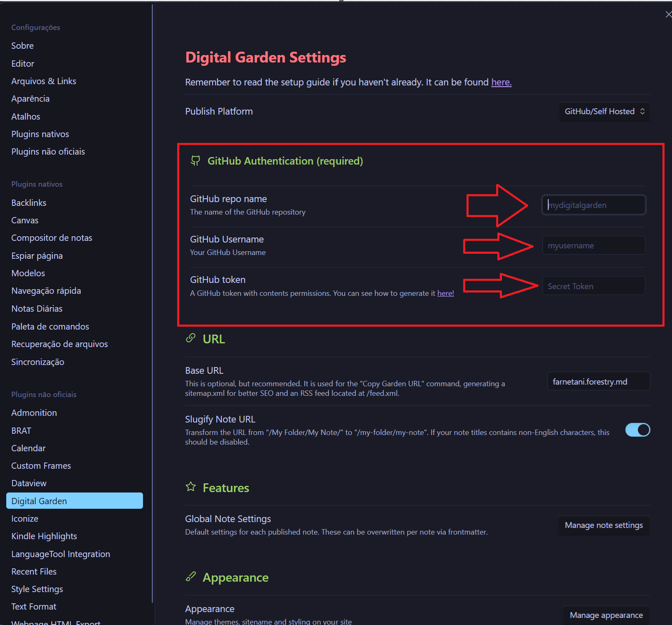
Task: Click the star icon beside Features heading
Action: click(191, 487)
